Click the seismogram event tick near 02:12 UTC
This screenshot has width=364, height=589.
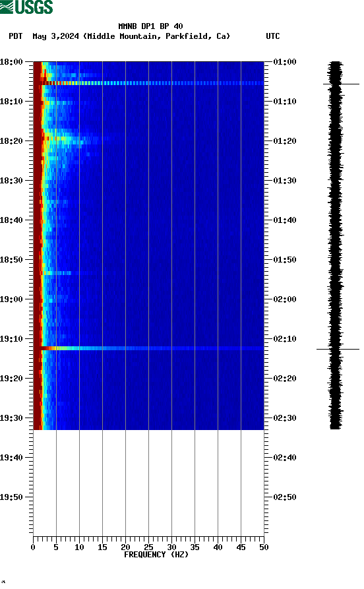[x=338, y=350]
